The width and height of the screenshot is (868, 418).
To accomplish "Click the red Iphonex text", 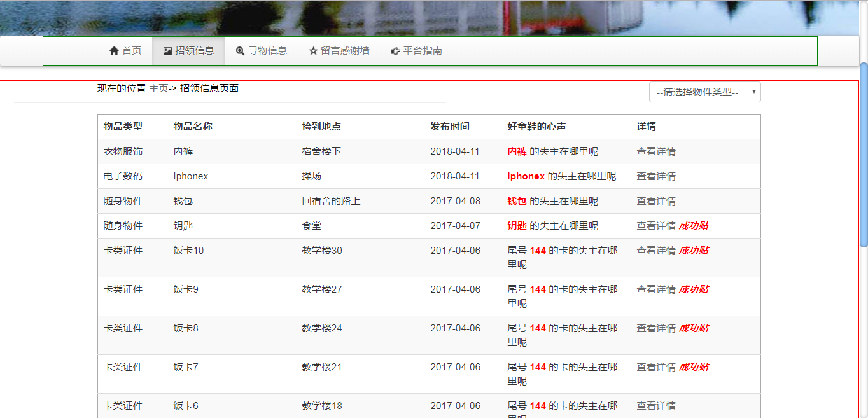I will (526, 176).
